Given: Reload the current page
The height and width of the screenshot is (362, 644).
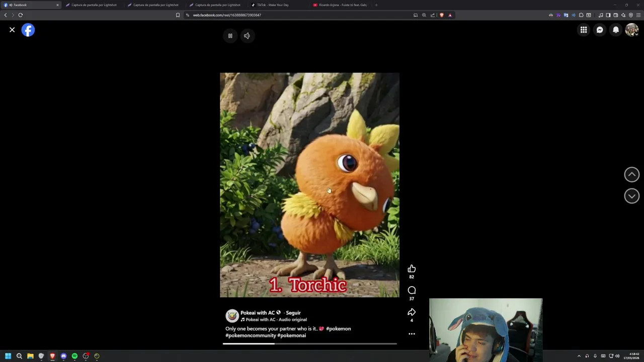Looking at the screenshot, I should (21, 15).
